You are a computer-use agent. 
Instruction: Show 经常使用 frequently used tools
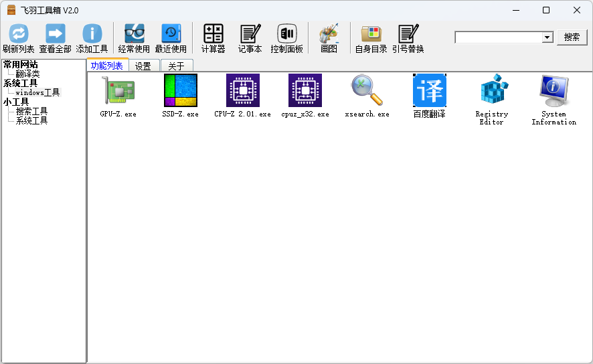pos(134,34)
